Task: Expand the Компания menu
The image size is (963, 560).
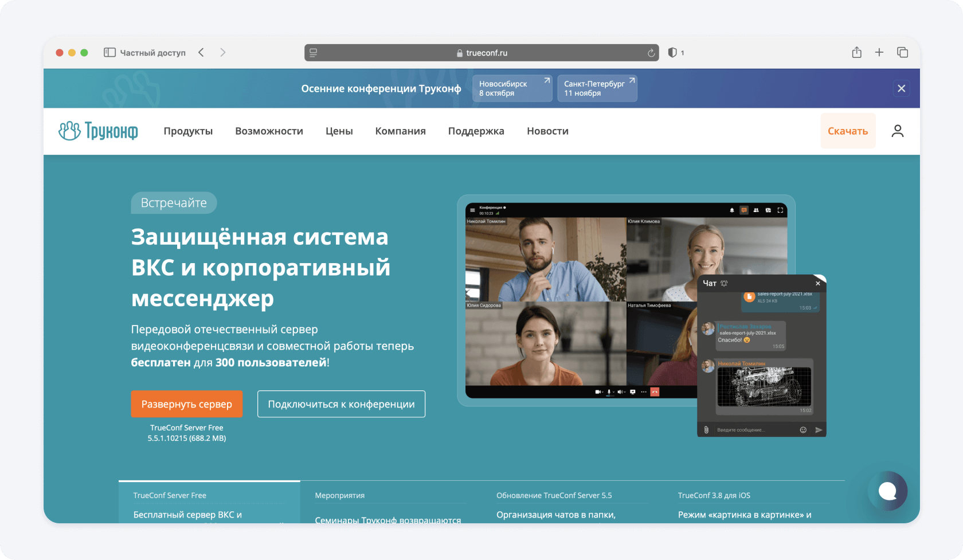Action: click(x=400, y=131)
